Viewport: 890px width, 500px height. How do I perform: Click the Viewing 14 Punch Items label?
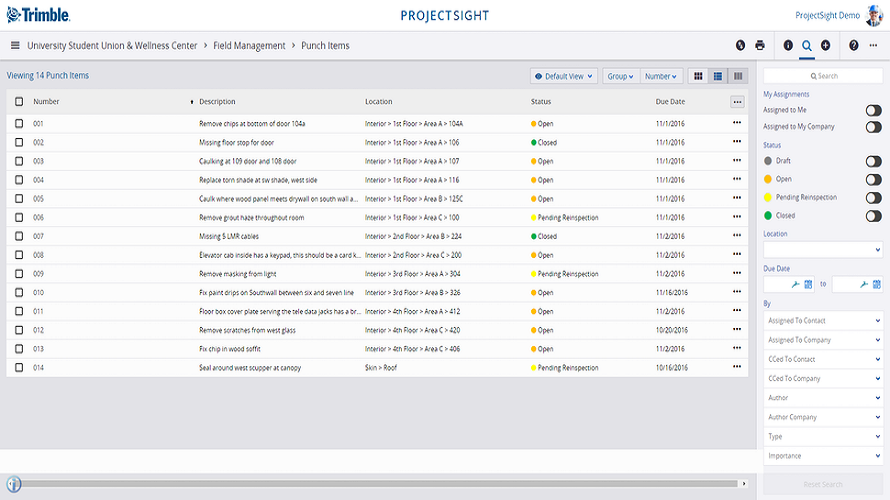point(48,75)
